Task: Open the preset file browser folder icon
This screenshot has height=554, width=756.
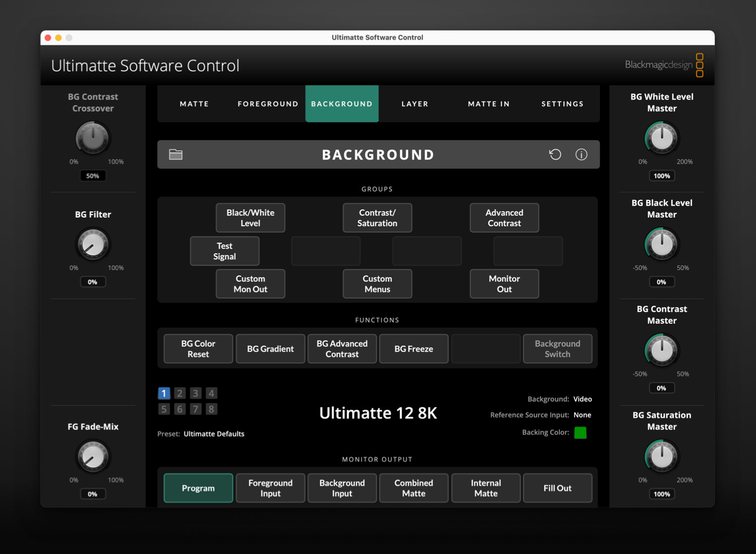Action: [175, 154]
